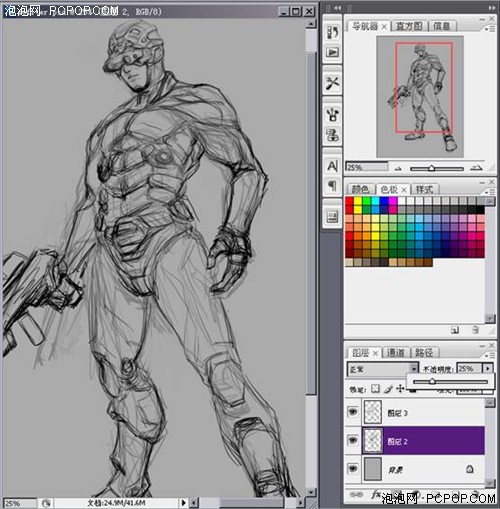500x509 pixels.
Task: Open the status bar info arrow menu
Action: tap(183, 502)
